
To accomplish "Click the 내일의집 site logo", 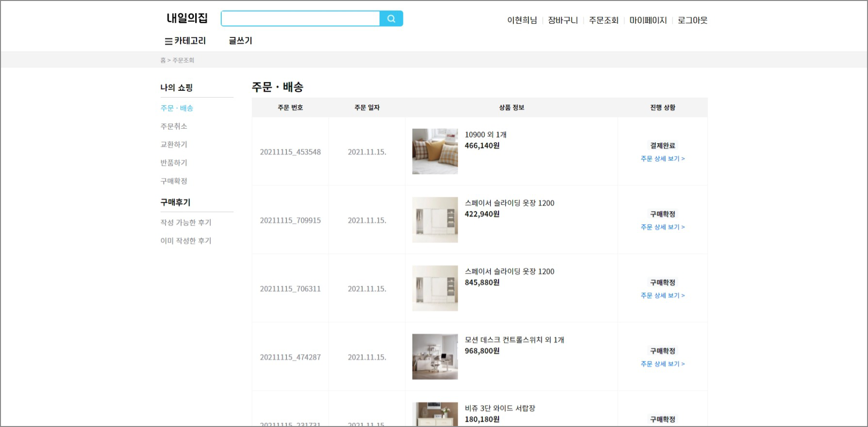I will pos(187,18).
